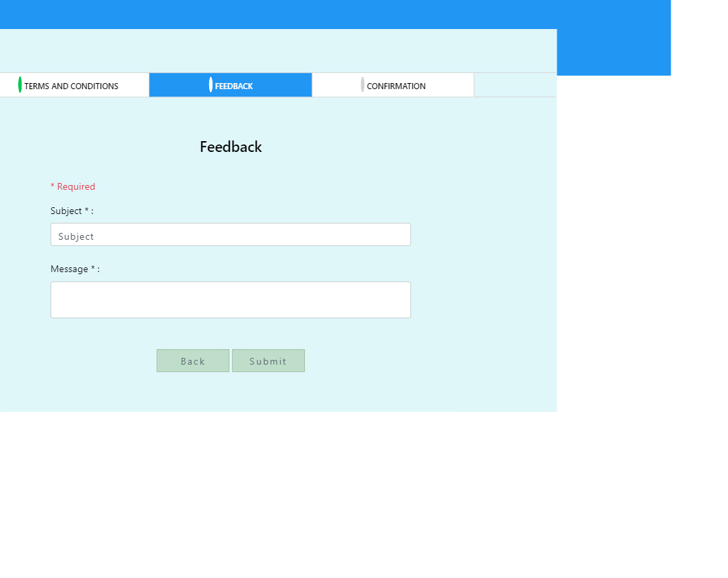Click the red Required note
This screenshot has width=728, height=578.
coord(73,186)
